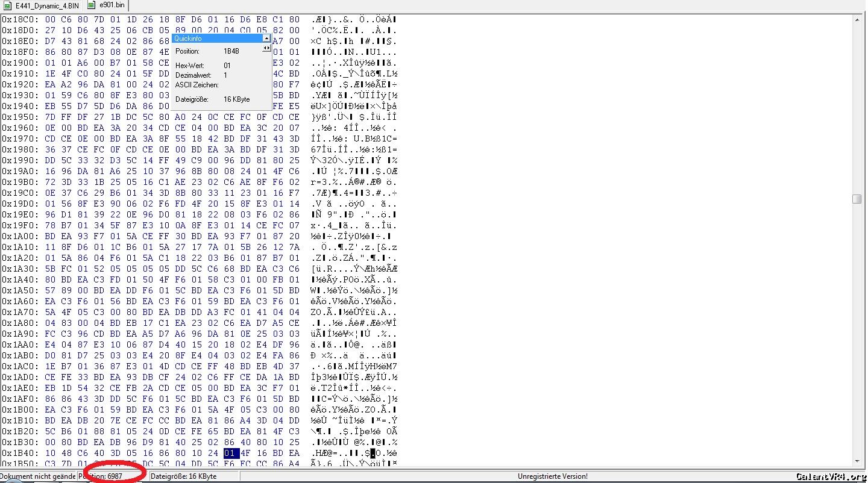Click the Hex-Wert value in Quickinfo
Viewport: 868px width, 483px height.
coord(227,66)
